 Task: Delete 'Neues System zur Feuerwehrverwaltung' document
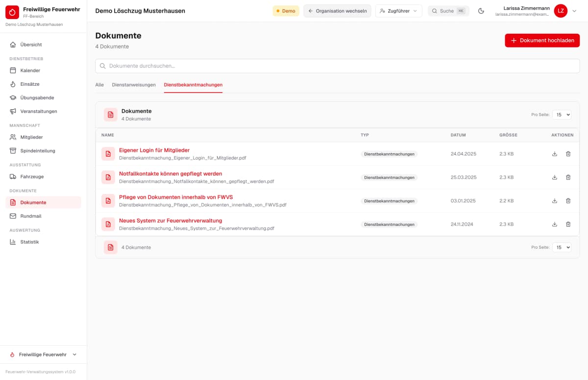(568, 224)
